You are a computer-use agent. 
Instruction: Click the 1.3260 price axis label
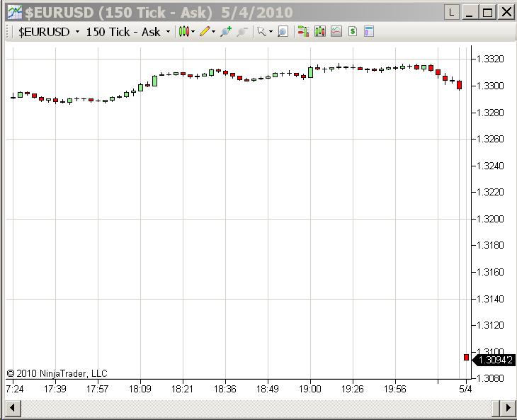pos(490,139)
